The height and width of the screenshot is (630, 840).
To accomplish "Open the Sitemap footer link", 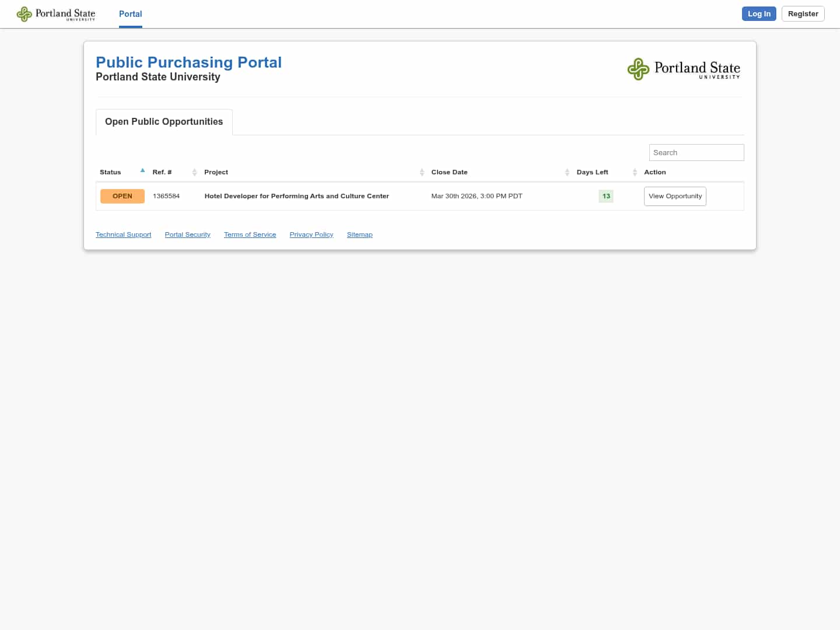I will click(359, 235).
